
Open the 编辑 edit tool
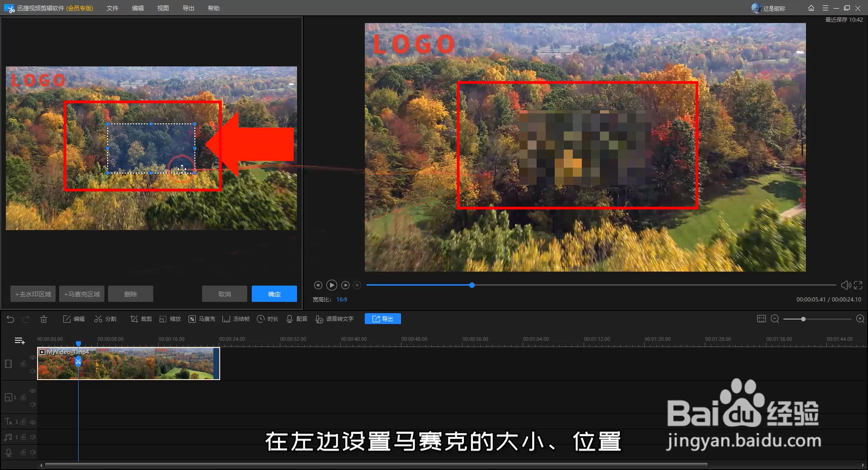pyautogui.click(x=74, y=319)
